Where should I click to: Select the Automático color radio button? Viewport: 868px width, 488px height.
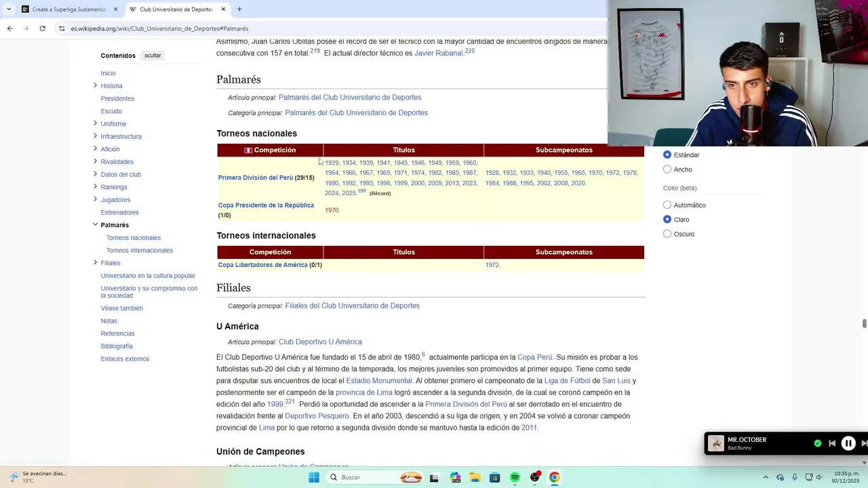tap(667, 205)
